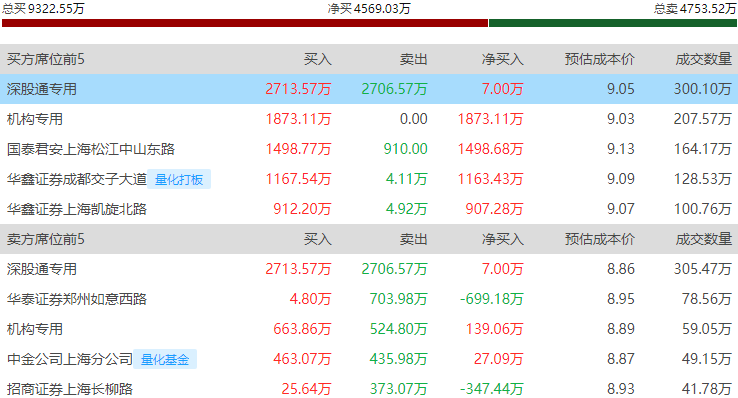Open 国泰君安上海松江中山东路 seat

click(x=91, y=149)
